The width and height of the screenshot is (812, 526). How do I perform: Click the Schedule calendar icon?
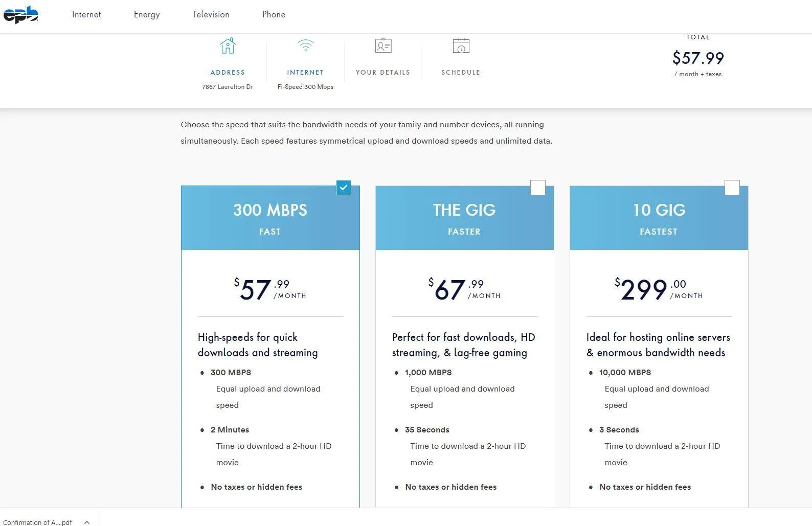[461, 45]
